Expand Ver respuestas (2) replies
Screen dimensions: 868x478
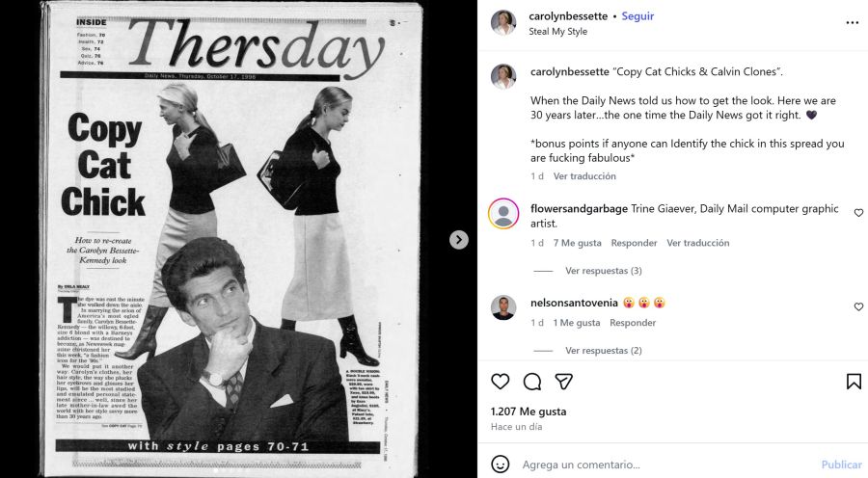pyautogui.click(x=604, y=350)
